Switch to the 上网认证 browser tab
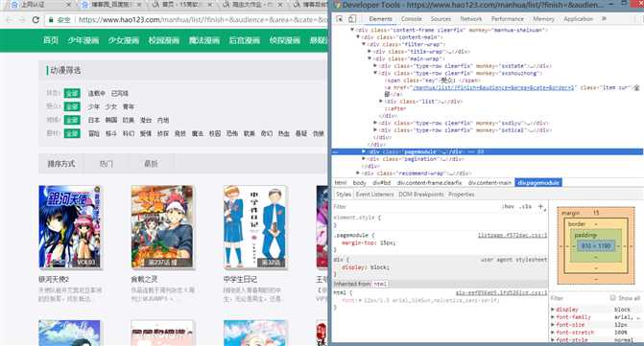The image size is (644, 346). pos(37,5)
